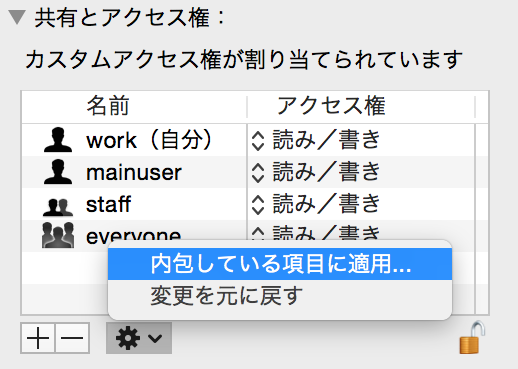
Task: Collapse the 共有とアクセス権 disclosure triangle
Action: pyautogui.click(x=17, y=17)
